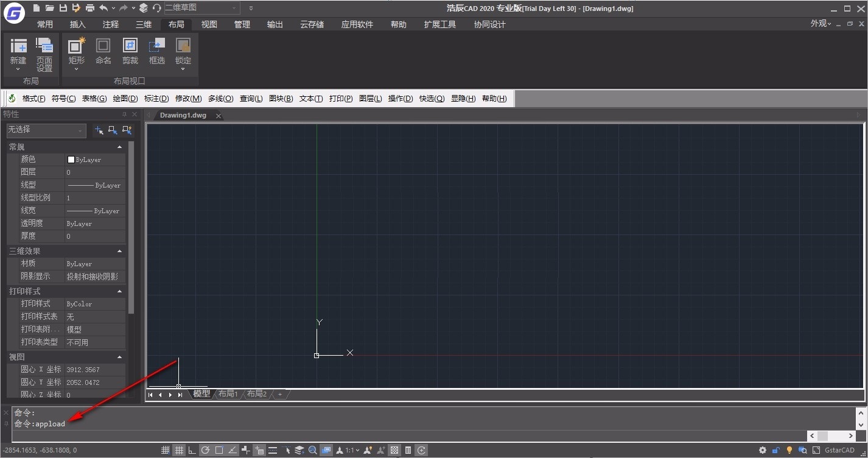Click the command line horizontal scrollbar

click(831, 436)
